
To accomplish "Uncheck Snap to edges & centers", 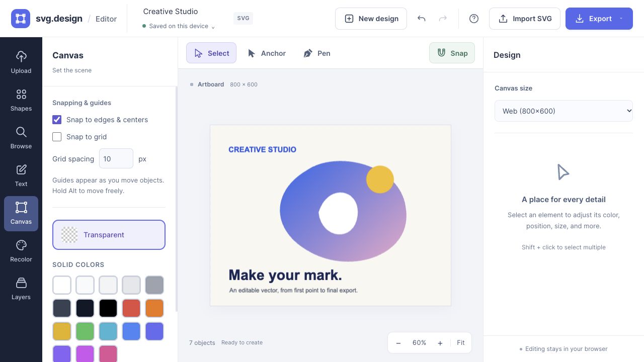I will pos(57,120).
